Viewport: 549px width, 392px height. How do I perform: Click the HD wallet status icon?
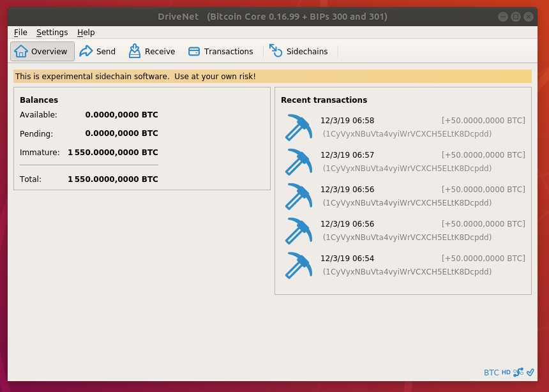pos(506,372)
